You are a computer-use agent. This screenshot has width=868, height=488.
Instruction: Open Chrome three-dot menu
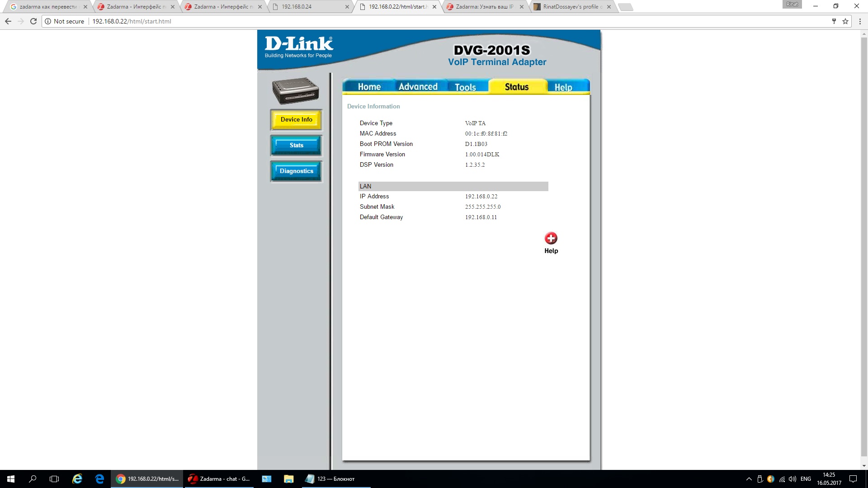click(860, 21)
